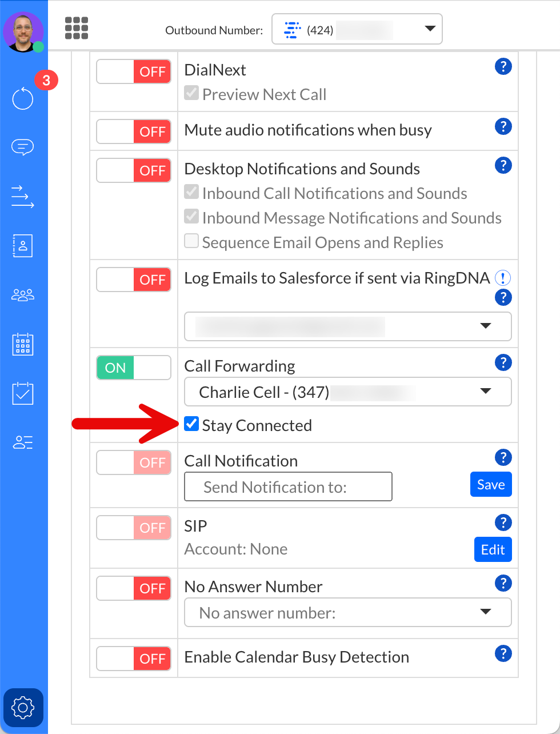The image size is (560, 734).
Task: Open the messages chat bubble icon
Action: (x=23, y=147)
